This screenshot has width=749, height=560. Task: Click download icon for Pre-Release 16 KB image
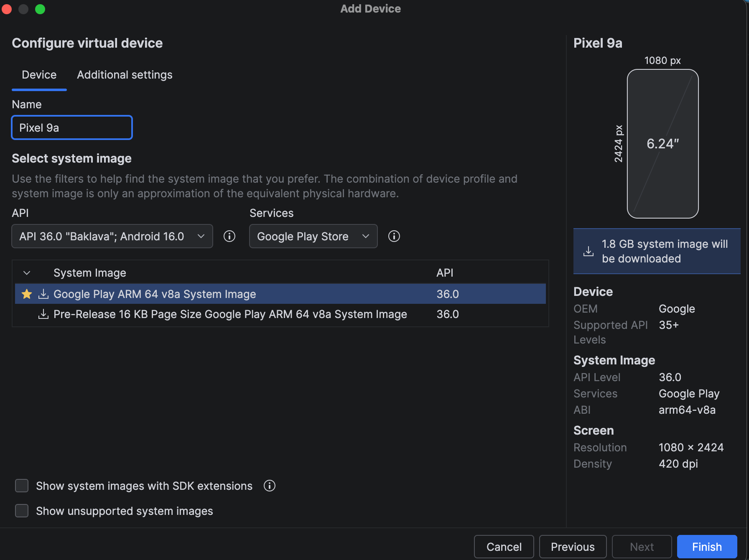point(43,314)
